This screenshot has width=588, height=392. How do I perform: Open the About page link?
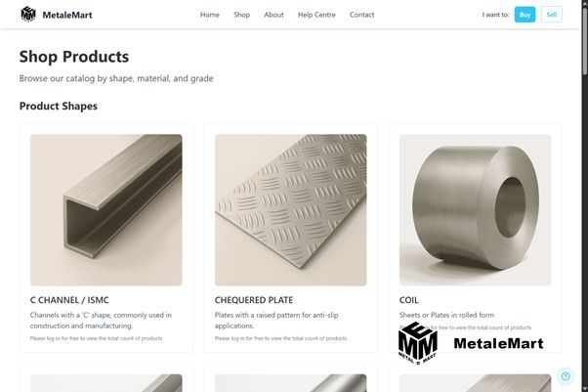coord(273,15)
